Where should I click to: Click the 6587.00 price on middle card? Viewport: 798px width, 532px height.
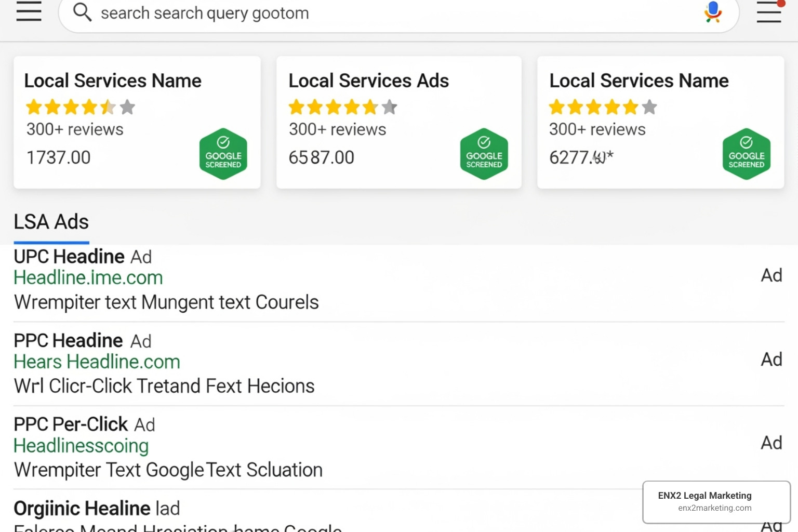tap(321, 157)
